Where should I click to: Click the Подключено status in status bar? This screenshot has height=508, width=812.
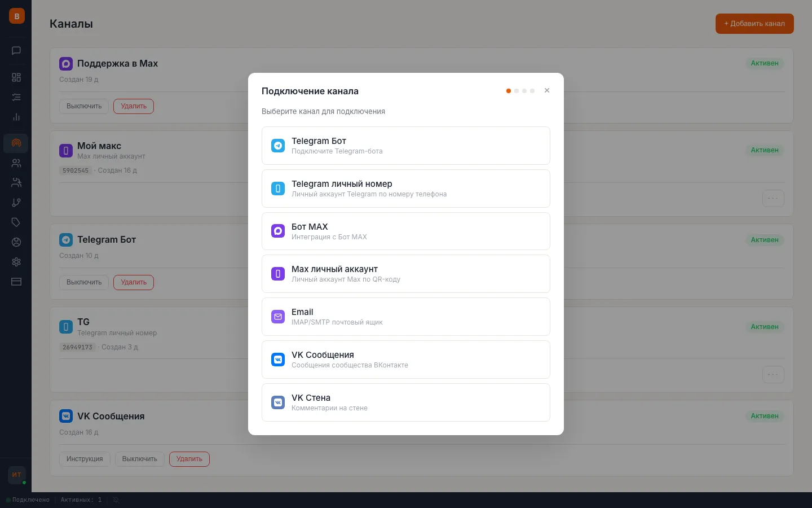(28, 500)
